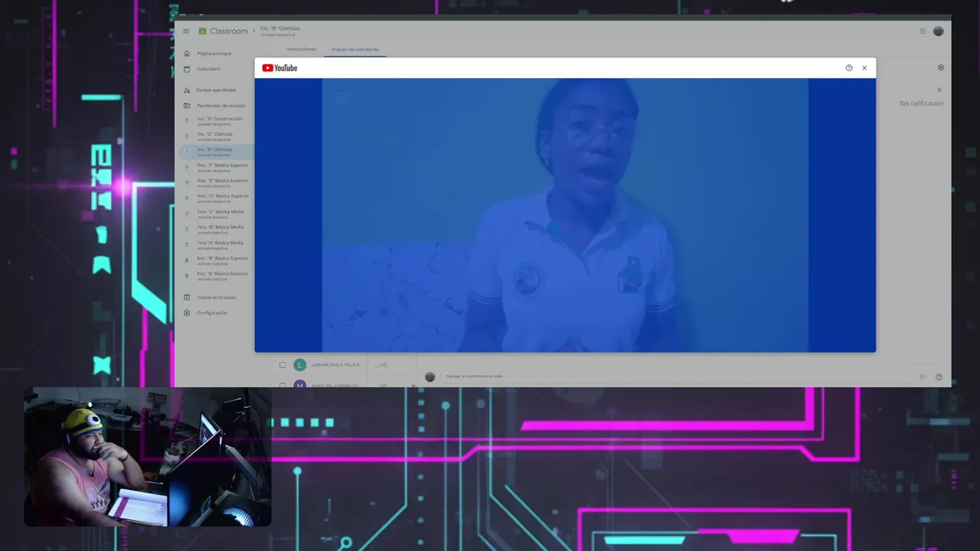Open Calendario in the sidebar
Screen dimensions: 980x551
tap(208, 69)
